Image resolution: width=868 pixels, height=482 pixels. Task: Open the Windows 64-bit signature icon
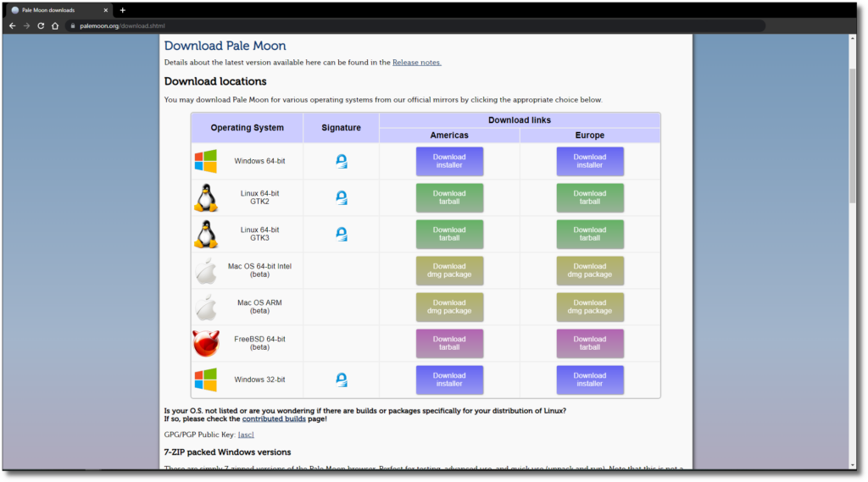[342, 161]
